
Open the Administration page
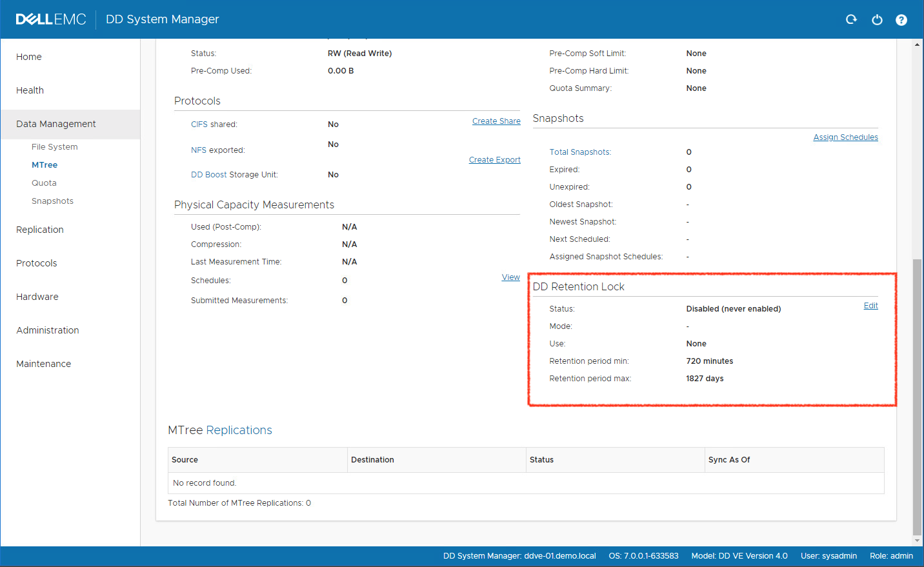(47, 330)
